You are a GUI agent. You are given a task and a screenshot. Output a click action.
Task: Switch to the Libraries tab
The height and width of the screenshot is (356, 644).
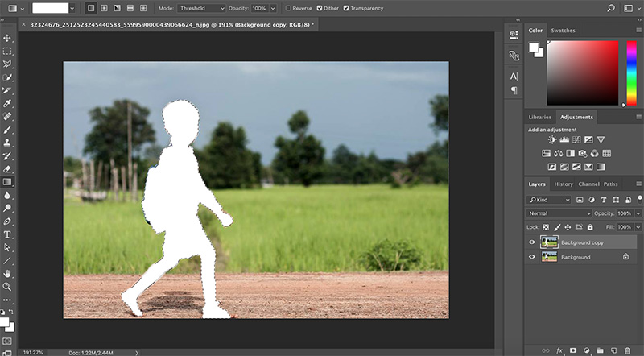(x=539, y=117)
